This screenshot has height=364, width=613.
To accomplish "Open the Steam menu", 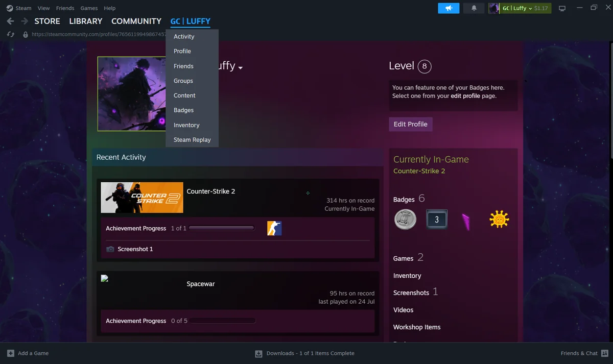I will click(23, 8).
